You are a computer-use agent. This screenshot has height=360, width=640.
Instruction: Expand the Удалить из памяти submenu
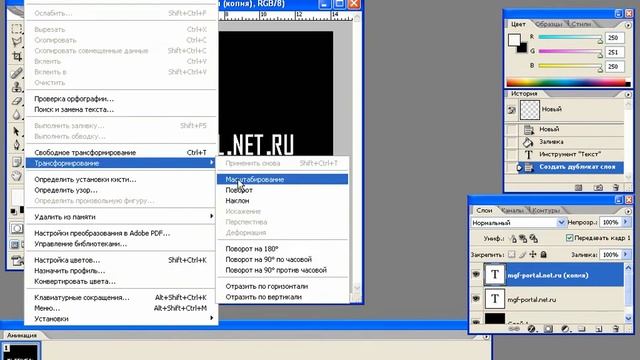[x=121, y=217]
